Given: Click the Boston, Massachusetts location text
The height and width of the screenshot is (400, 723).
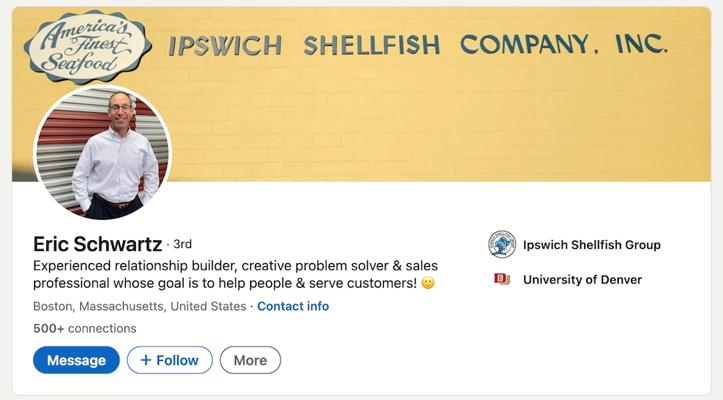Looking at the screenshot, I should coord(139,306).
